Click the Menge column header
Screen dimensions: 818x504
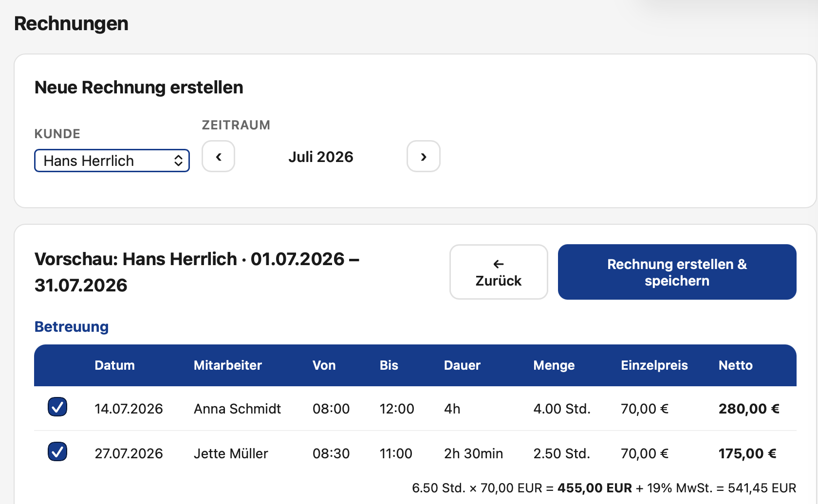554,365
